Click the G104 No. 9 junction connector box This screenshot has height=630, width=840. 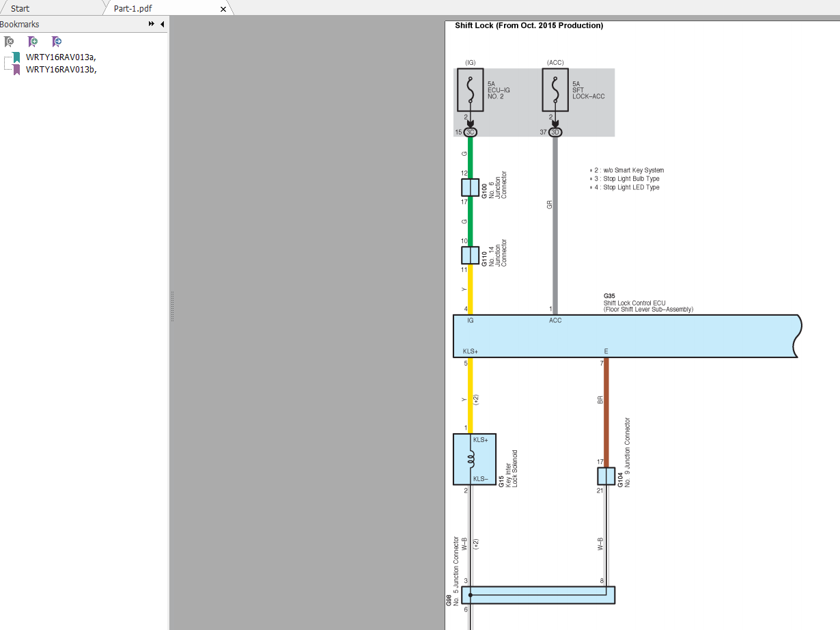pyautogui.click(x=606, y=476)
